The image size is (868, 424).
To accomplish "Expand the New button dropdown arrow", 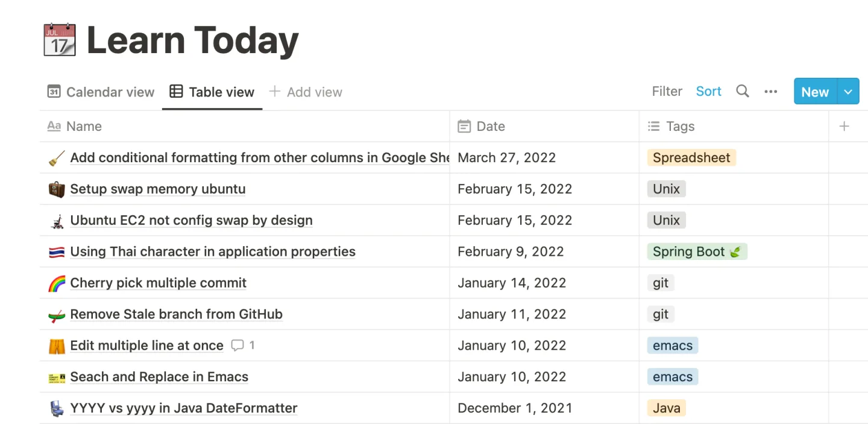I will [848, 92].
